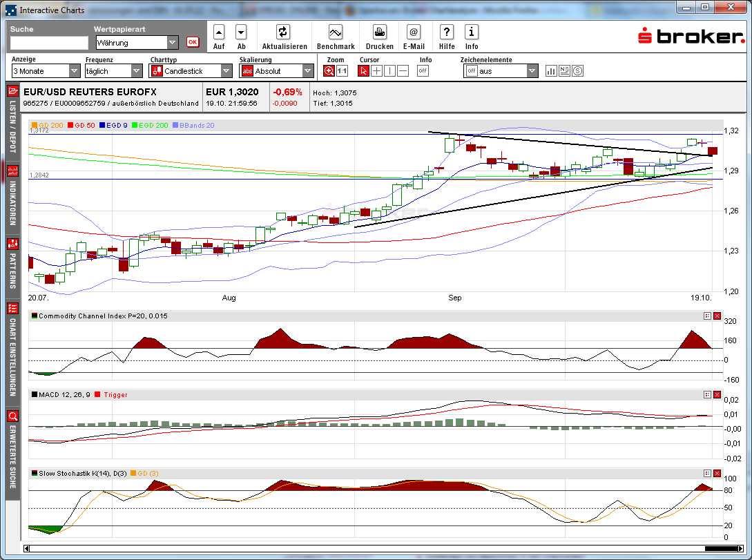Click inside the Suche input field

tap(49, 43)
